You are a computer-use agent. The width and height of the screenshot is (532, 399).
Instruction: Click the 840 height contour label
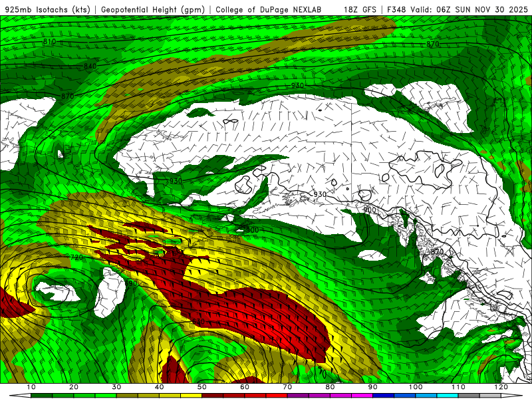(x=90, y=66)
